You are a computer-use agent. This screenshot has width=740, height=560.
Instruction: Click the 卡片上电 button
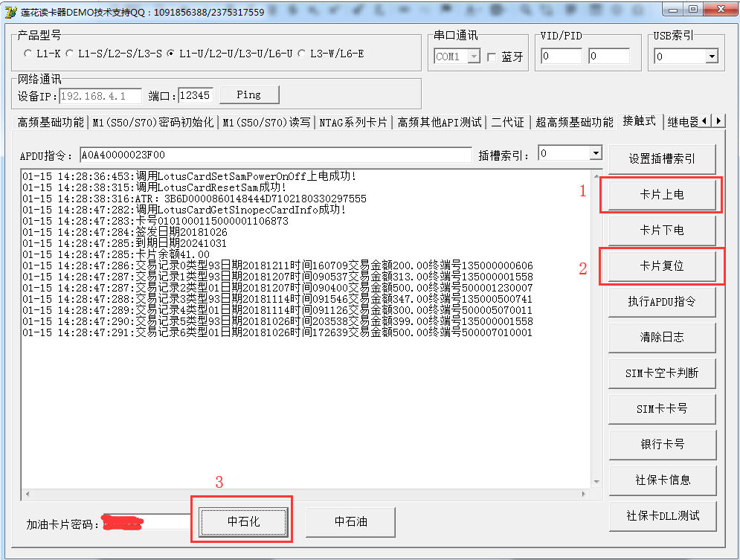click(x=662, y=194)
